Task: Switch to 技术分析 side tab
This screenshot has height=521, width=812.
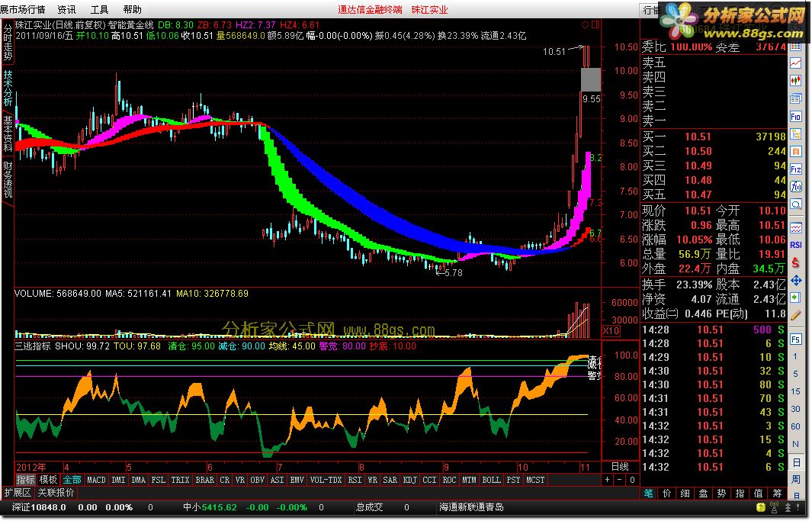Action: (8, 88)
